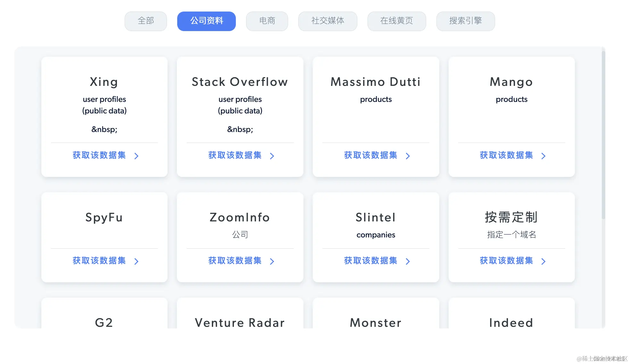The image size is (630, 364).
Task: Click the arrow icon on the SpyFu card
Action: pyautogui.click(x=137, y=261)
